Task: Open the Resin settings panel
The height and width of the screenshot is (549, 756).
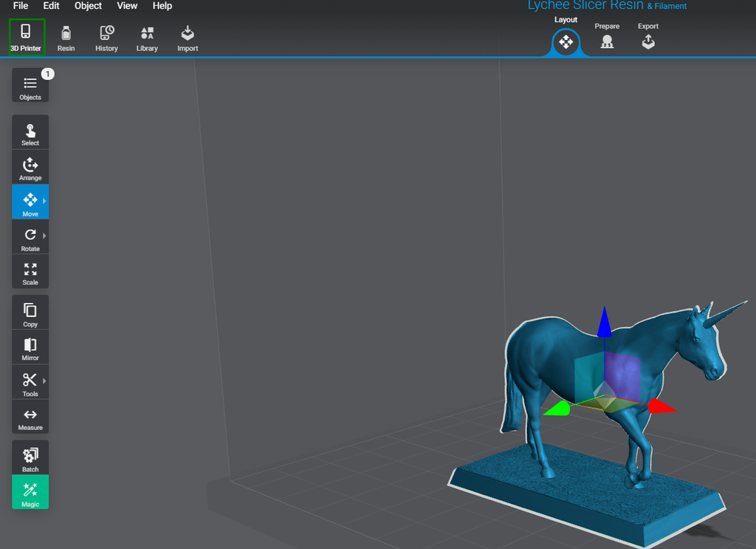Action: 66,37
